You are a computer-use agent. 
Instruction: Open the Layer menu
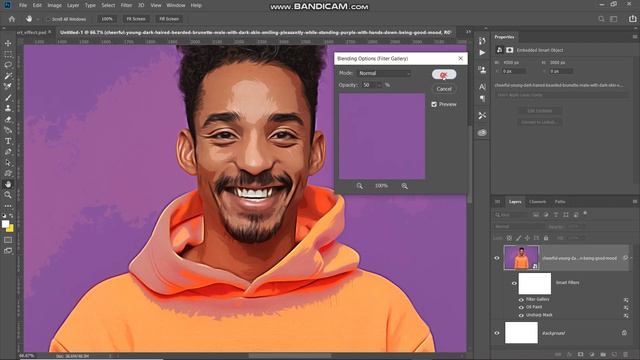tap(73, 5)
